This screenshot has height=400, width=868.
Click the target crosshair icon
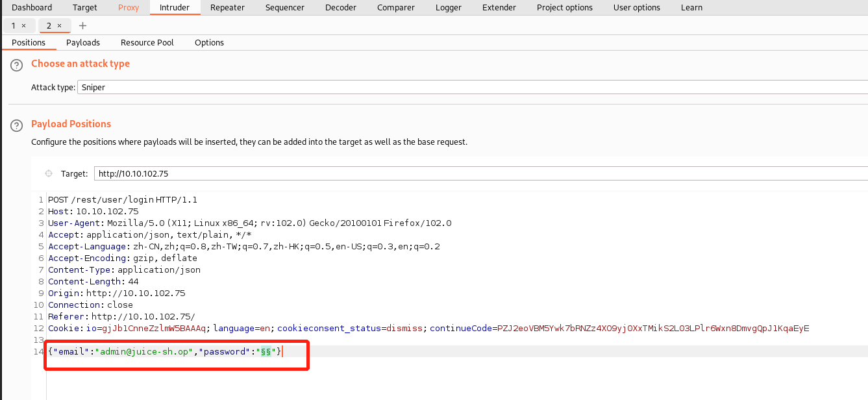click(x=48, y=174)
